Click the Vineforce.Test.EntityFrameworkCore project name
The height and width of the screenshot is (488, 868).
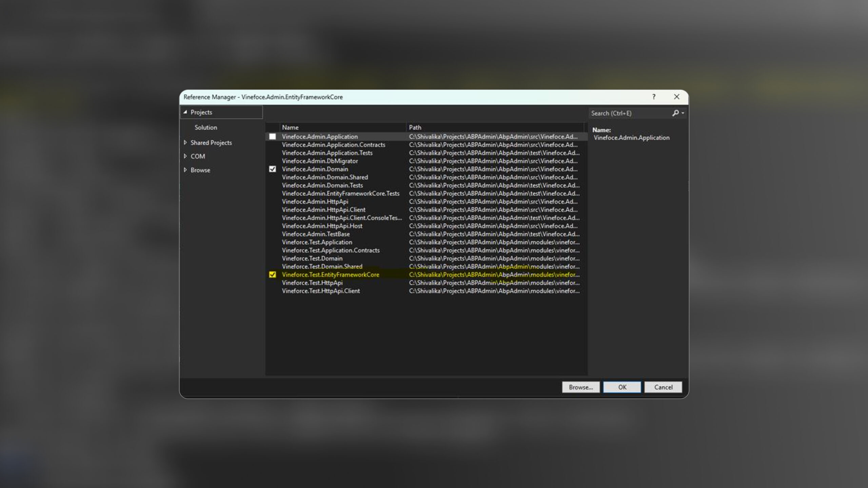[331, 275]
